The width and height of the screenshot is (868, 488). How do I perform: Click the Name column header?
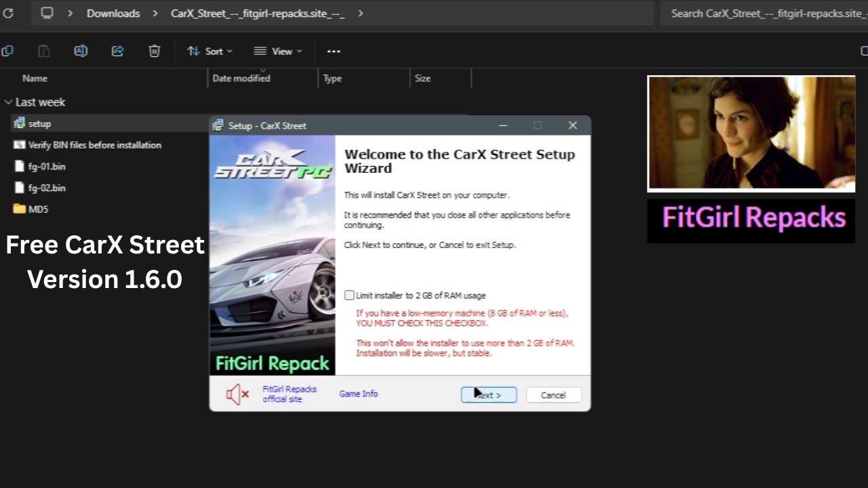(35, 79)
